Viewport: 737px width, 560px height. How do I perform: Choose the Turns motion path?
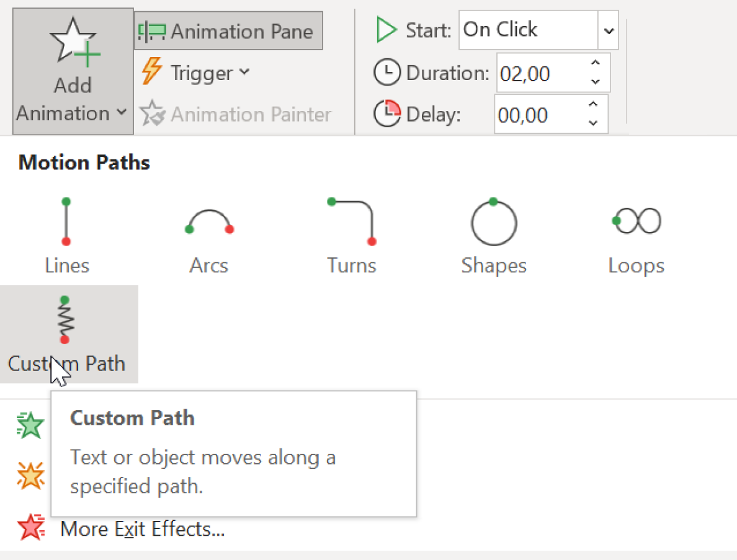pyautogui.click(x=351, y=236)
